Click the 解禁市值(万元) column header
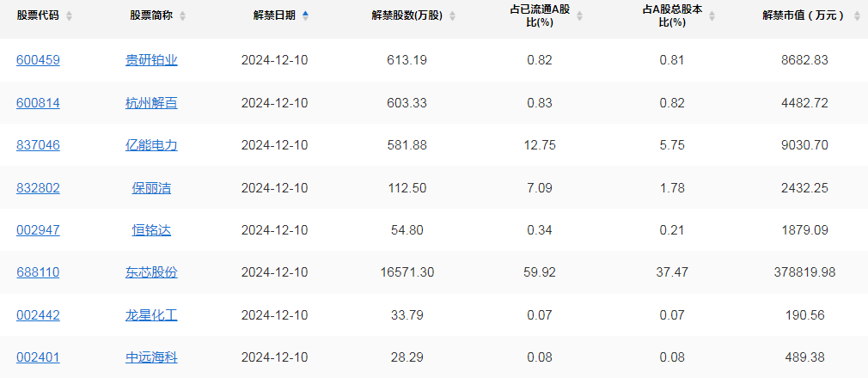Viewport: 868px width, 378px height. click(804, 16)
